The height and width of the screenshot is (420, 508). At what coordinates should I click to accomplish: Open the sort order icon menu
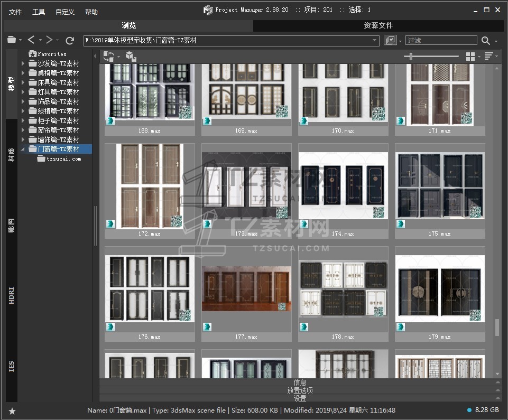pyautogui.click(x=488, y=56)
